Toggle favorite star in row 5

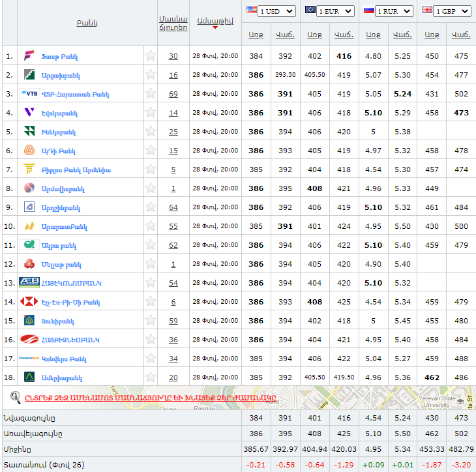click(x=150, y=132)
